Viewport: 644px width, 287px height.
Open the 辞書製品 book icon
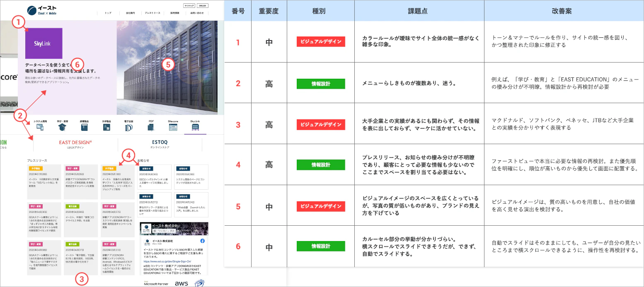[x=85, y=128]
